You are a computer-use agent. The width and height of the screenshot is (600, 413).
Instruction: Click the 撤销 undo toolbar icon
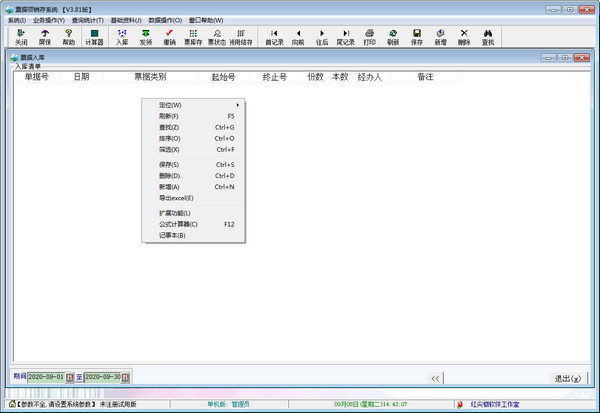[x=170, y=38]
